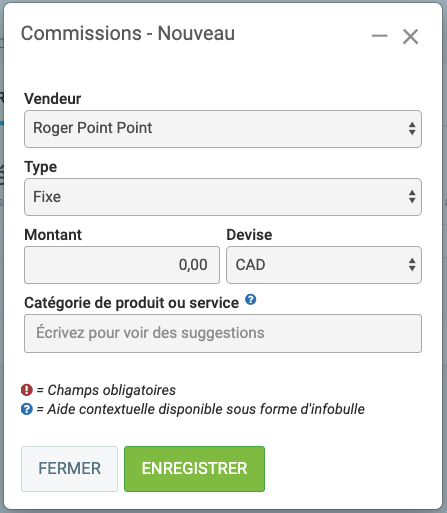Click the Type select arrows
447x513 pixels.
click(412, 197)
